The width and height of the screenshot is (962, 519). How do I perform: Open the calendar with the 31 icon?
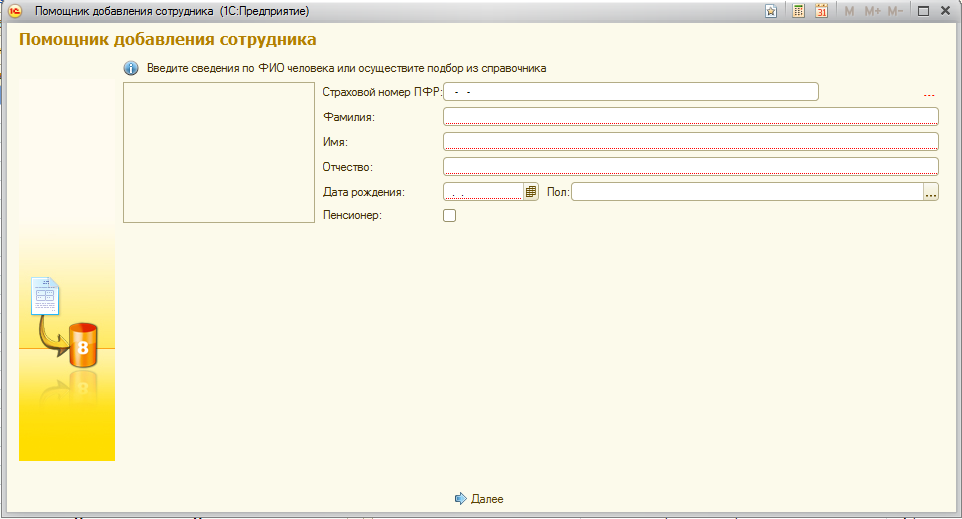click(x=821, y=11)
